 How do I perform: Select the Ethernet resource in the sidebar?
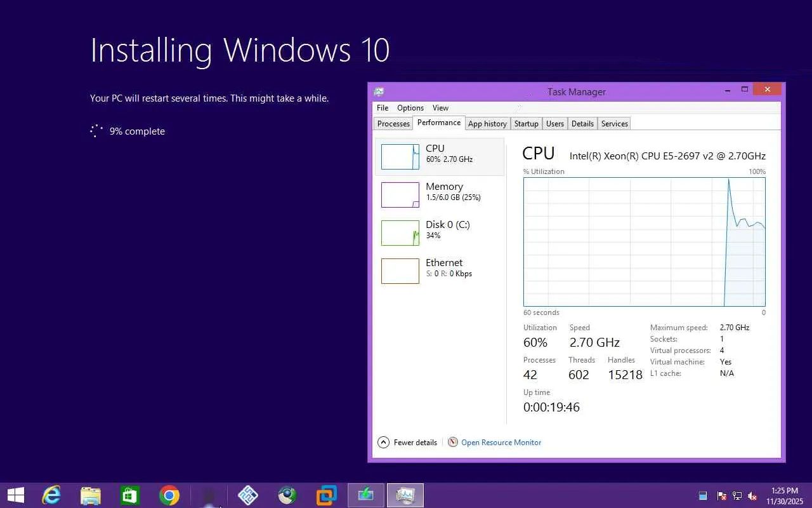pyautogui.click(x=440, y=271)
